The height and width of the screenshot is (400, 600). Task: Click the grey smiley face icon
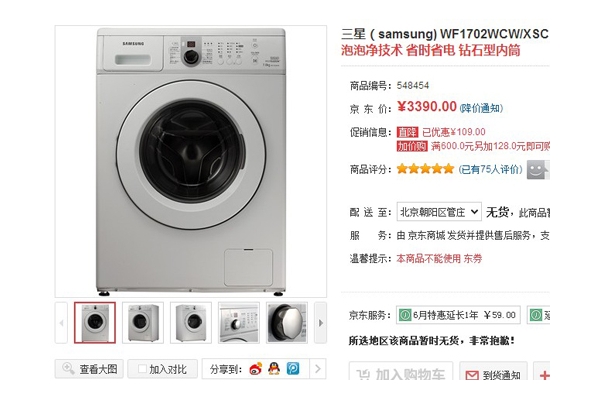coord(538,170)
